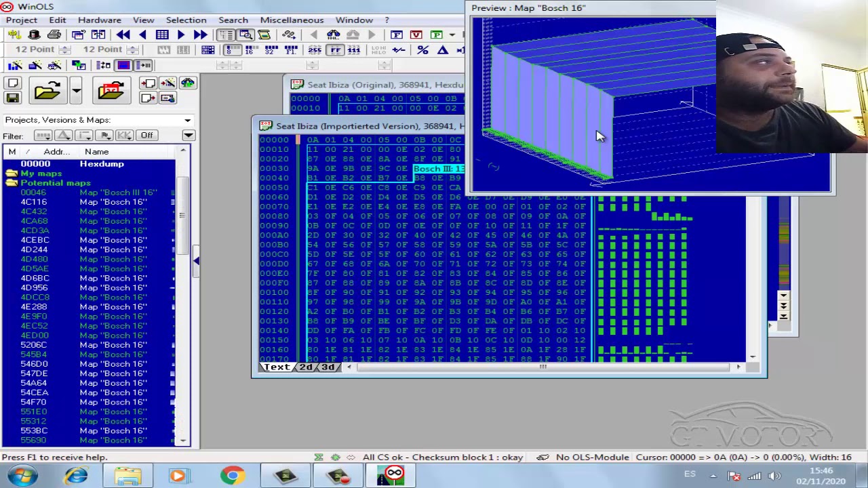Switch to the 3d tab
This screenshot has height=488, width=868.
(328, 367)
